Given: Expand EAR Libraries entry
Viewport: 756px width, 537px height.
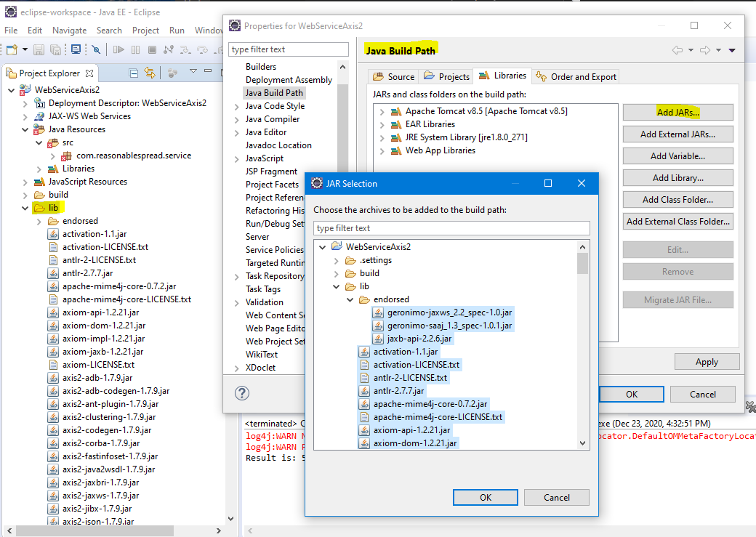Looking at the screenshot, I should [x=382, y=124].
